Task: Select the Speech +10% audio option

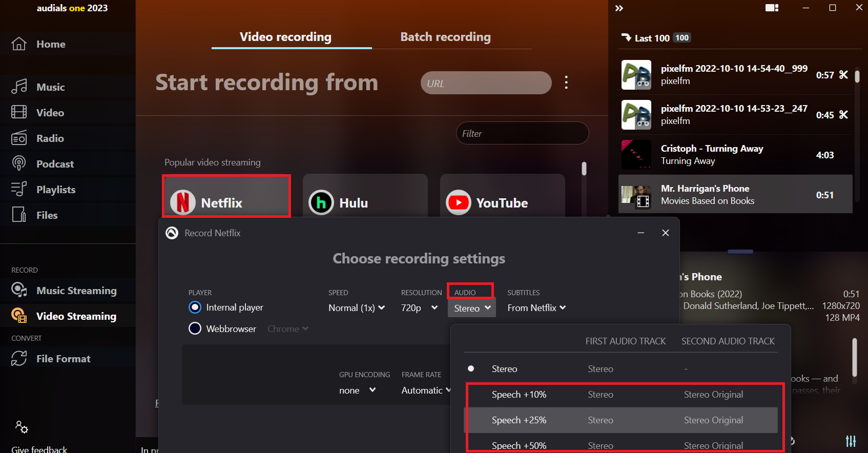Action: [x=621, y=395]
